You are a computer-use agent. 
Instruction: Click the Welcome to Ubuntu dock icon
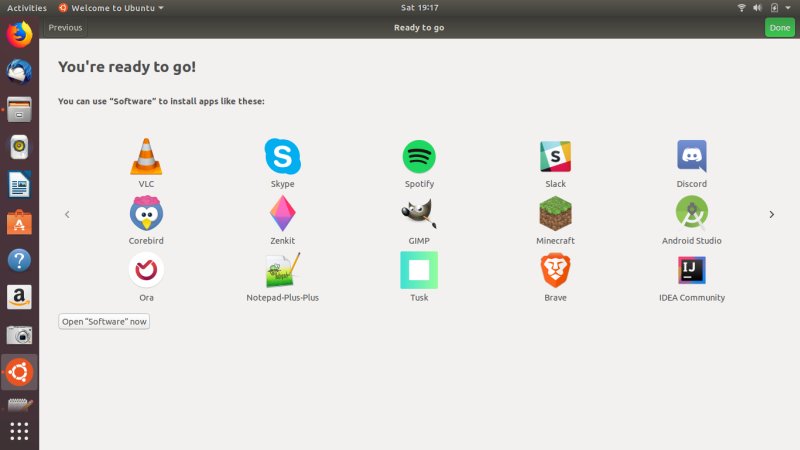point(19,372)
